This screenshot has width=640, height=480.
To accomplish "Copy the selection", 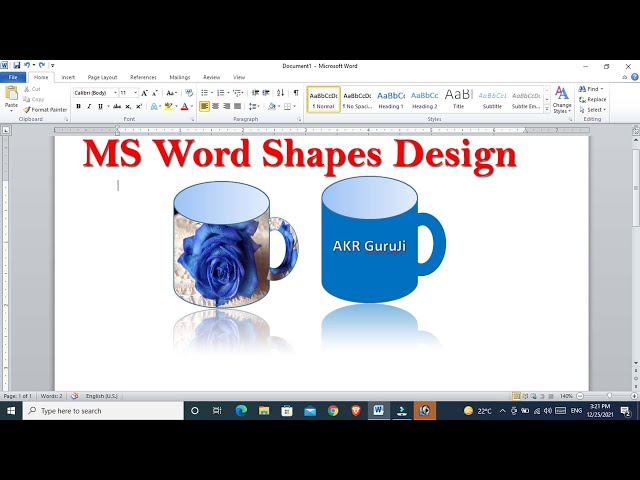I will coord(33,99).
